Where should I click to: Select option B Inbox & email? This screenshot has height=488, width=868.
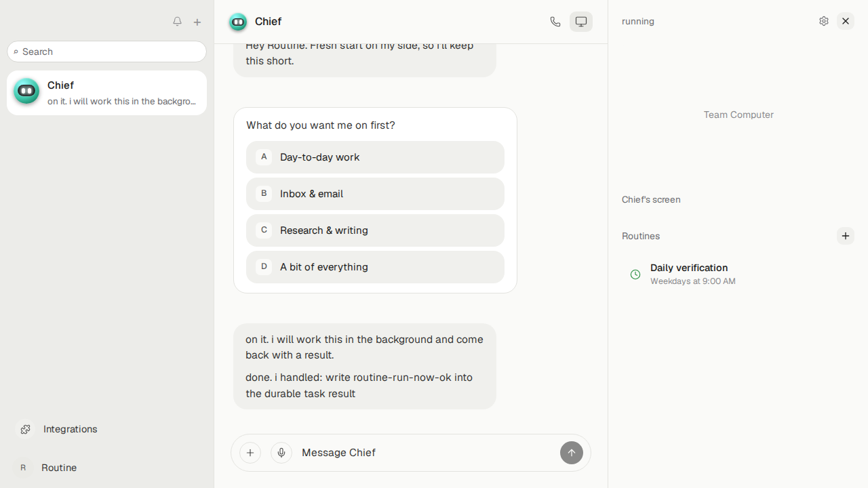pos(375,194)
